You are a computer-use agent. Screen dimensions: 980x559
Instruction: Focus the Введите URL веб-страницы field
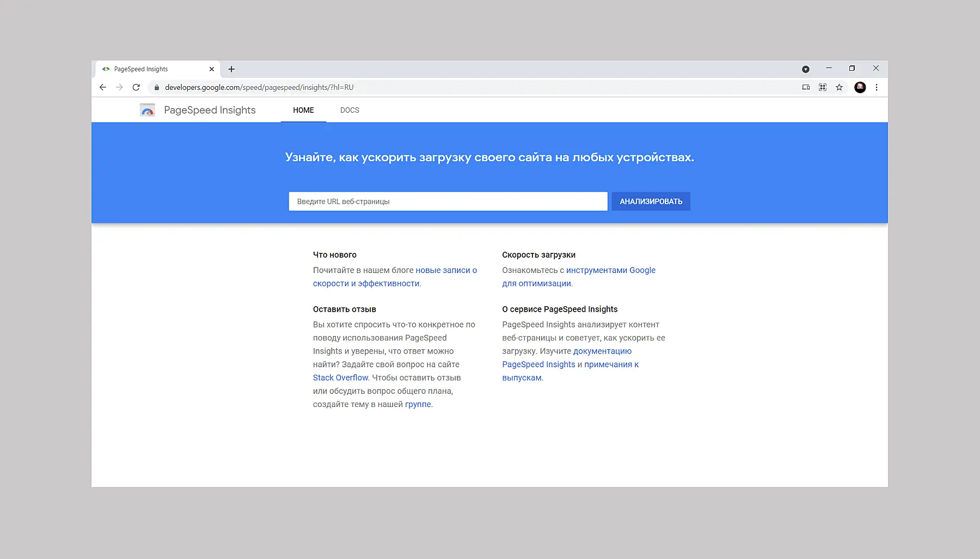click(x=448, y=202)
